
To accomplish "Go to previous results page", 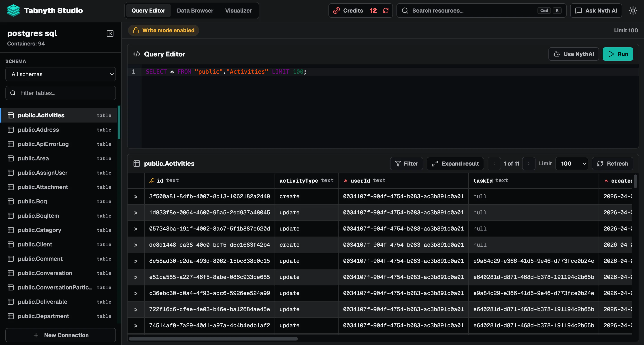I will pos(494,164).
